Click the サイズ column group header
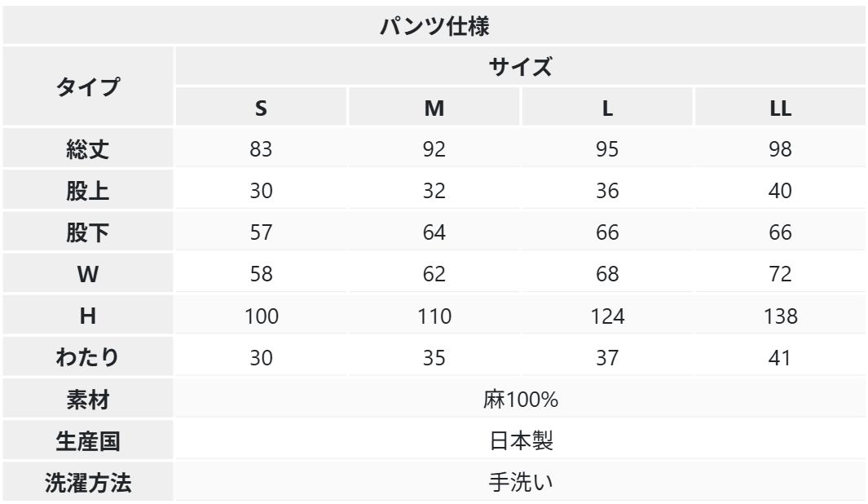This screenshot has width=868, height=504. pyautogui.click(x=520, y=67)
